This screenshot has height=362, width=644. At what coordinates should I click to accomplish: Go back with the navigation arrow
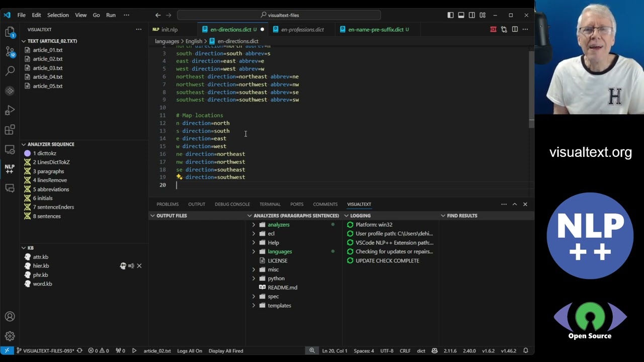tap(158, 15)
